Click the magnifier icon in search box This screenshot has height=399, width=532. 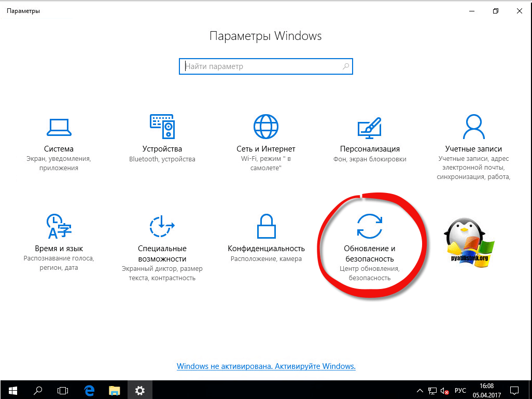click(x=346, y=66)
